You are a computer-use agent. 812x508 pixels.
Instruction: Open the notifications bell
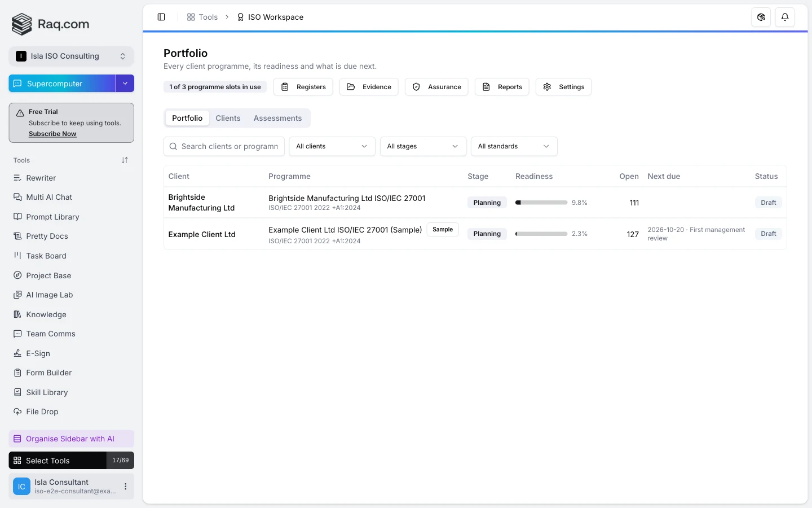pyautogui.click(x=785, y=17)
